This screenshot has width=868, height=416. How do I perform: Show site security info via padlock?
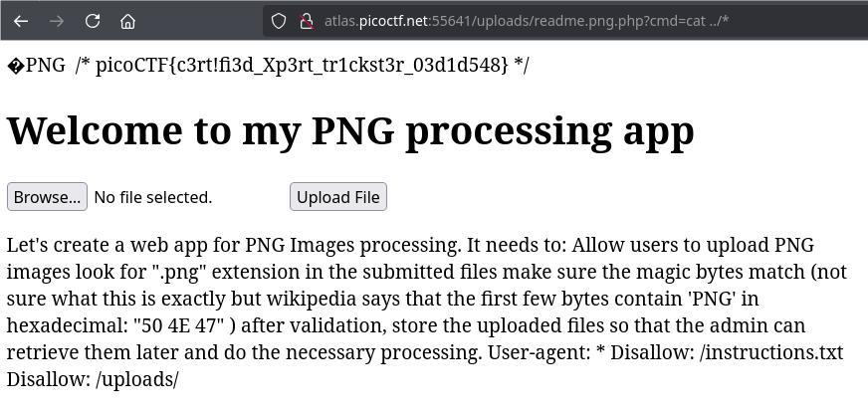pyautogui.click(x=306, y=21)
